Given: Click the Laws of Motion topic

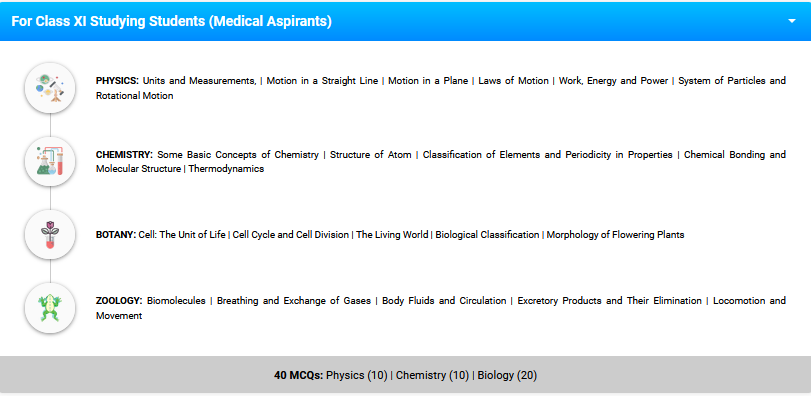Looking at the screenshot, I should click(514, 81).
